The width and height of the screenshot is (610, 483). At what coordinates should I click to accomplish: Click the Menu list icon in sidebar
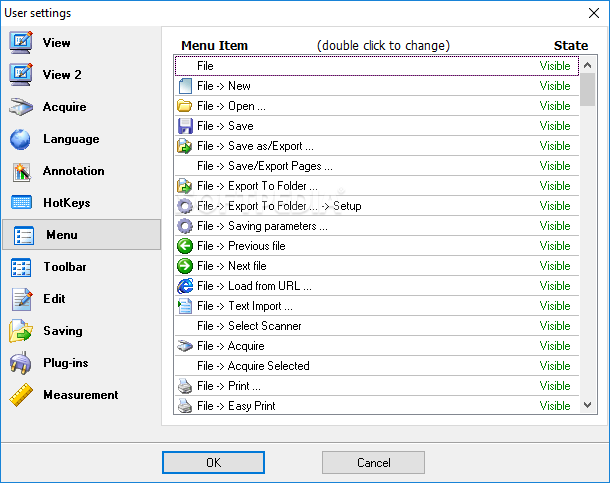tap(24, 235)
